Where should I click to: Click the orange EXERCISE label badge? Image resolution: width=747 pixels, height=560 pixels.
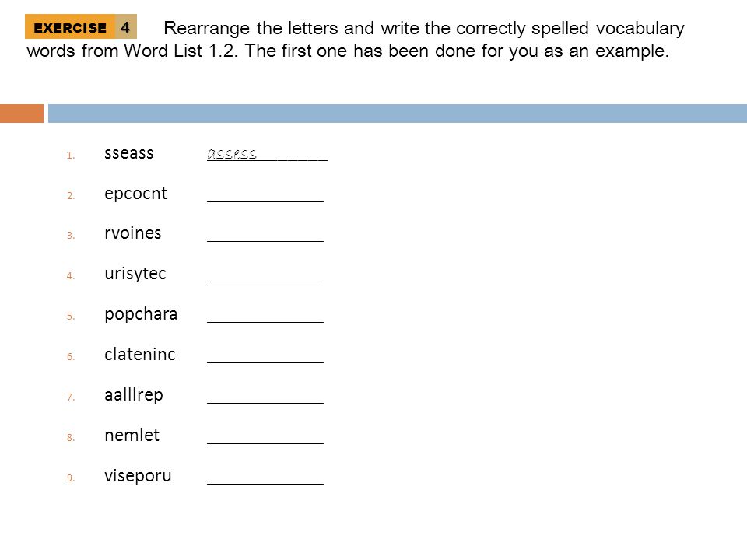pyautogui.click(x=70, y=26)
